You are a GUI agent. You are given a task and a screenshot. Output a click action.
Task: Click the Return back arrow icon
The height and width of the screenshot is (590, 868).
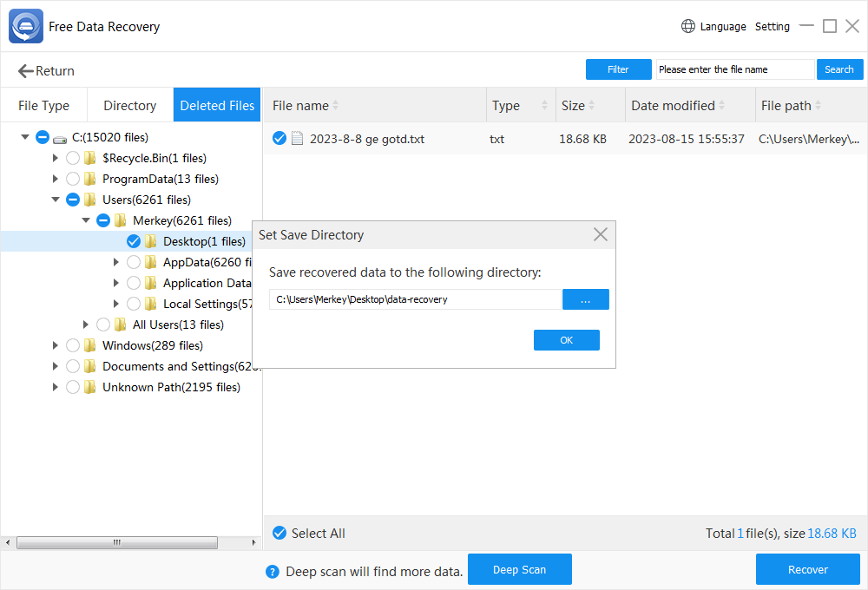(x=25, y=71)
